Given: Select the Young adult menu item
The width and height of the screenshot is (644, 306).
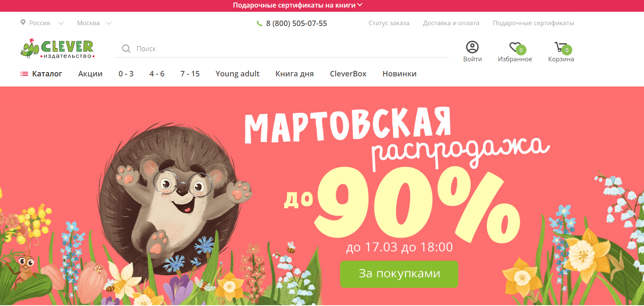Looking at the screenshot, I should 237,74.
